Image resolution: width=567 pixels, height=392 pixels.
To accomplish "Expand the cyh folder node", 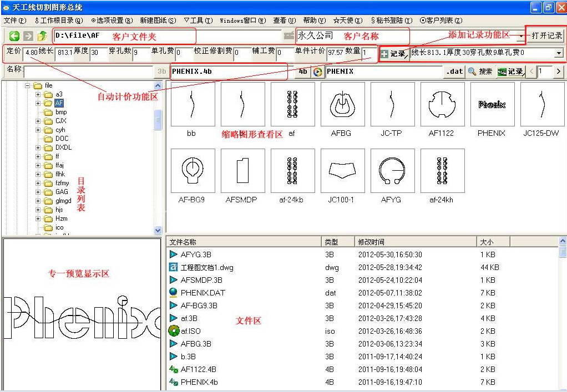I will click(x=38, y=130).
